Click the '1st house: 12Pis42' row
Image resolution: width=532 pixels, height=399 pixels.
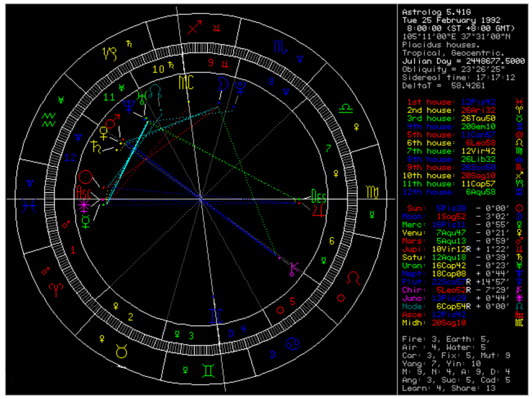click(x=451, y=102)
